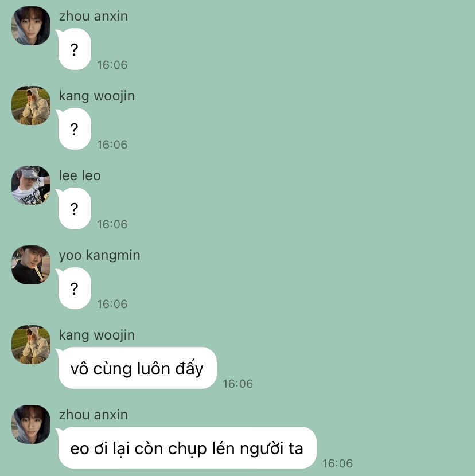Screen dimensions: 475x476
Task: Open zhou anxin's avatar at top
Action: pyautogui.click(x=31, y=26)
